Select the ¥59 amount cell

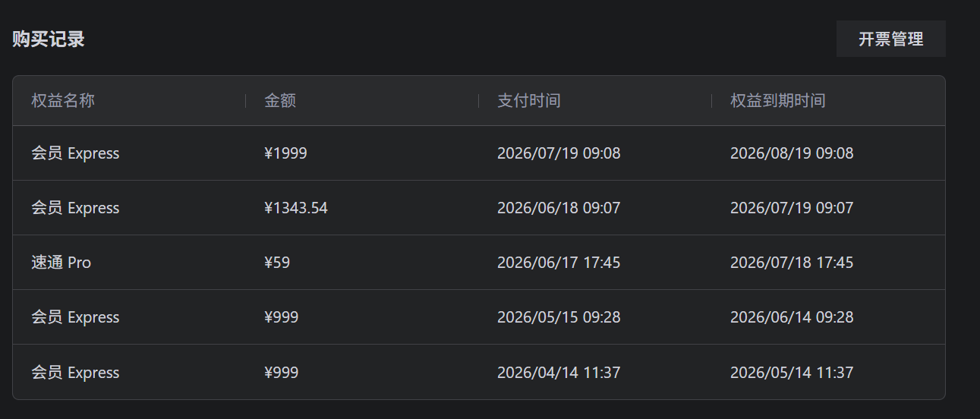tap(277, 263)
